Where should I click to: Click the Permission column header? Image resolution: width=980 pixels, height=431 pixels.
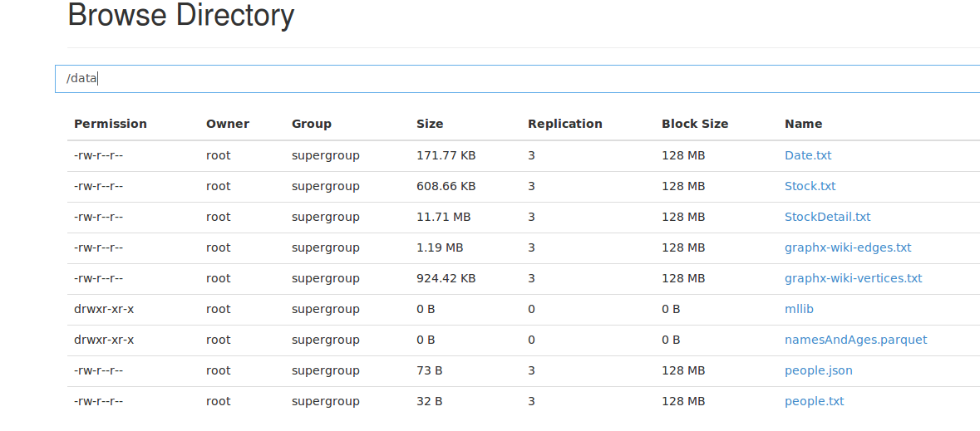click(111, 124)
